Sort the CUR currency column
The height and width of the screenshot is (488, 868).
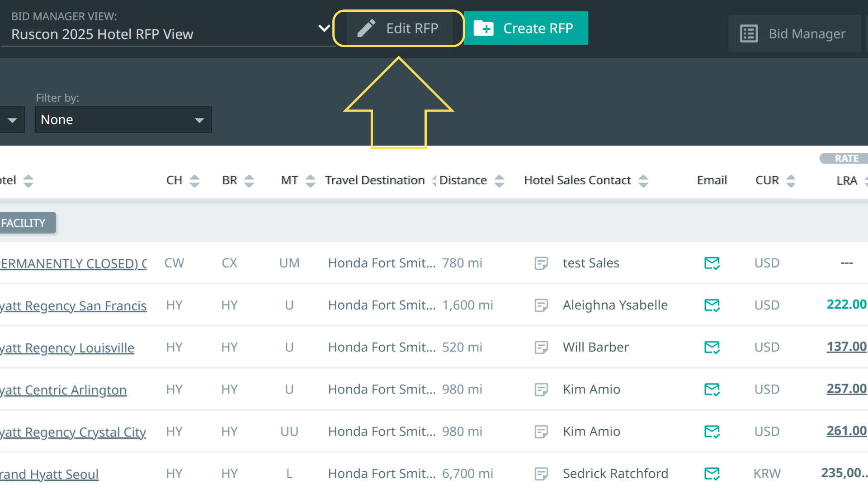point(790,181)
